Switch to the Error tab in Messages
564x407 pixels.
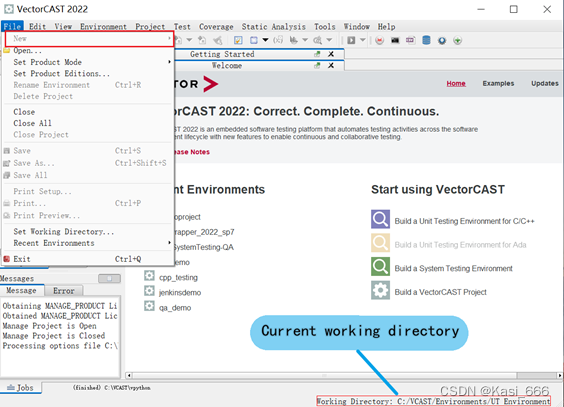pos(64,291)
